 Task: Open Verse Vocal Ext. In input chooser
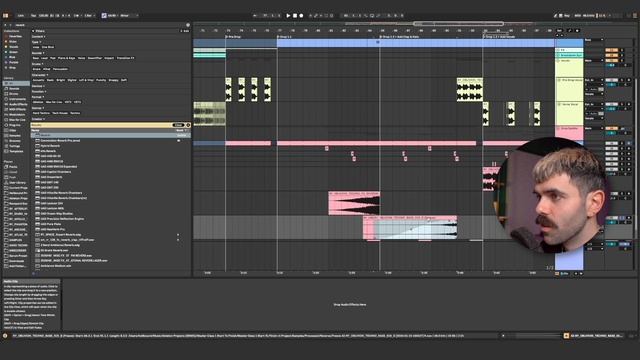594,104
